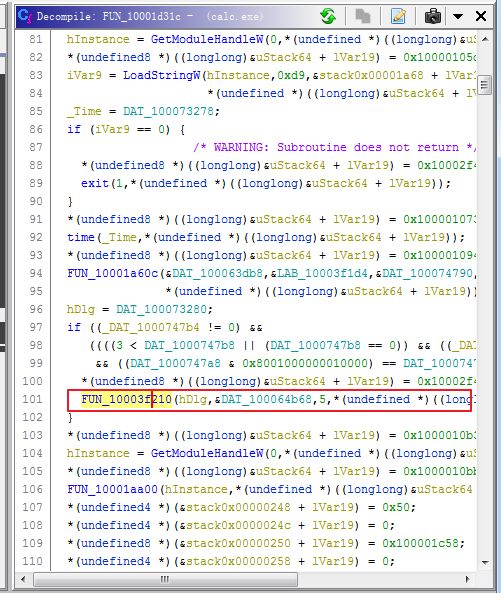The height and width of the screenshot is (593, 501).
Task: Click stack0x00000258 on line 110
Action: point(238,561)
